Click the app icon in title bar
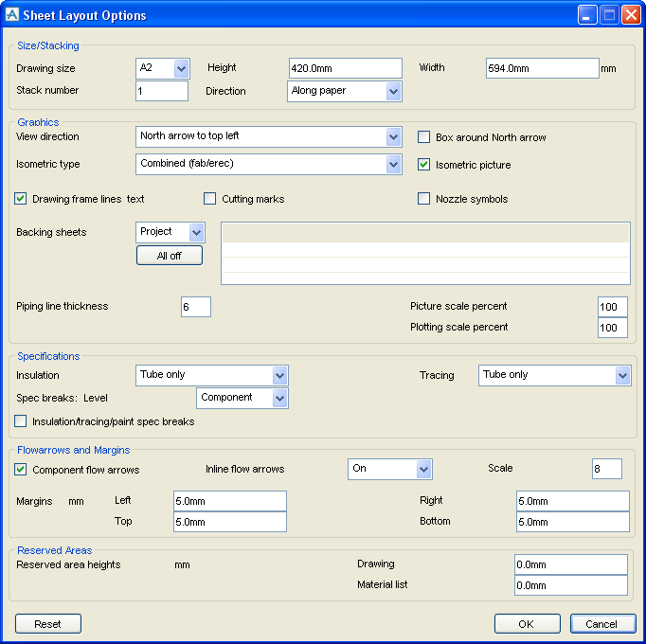Screen dimensions: 646x644 click(x=12, y=15)
